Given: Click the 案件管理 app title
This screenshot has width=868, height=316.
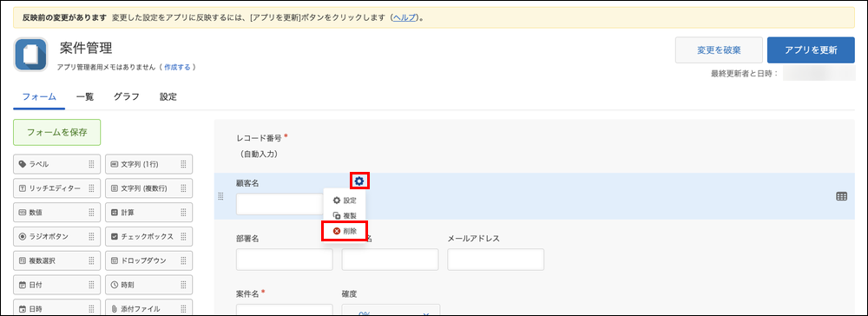Looking at the screenshot, I should pyautogui.click(x=86, y=48).
